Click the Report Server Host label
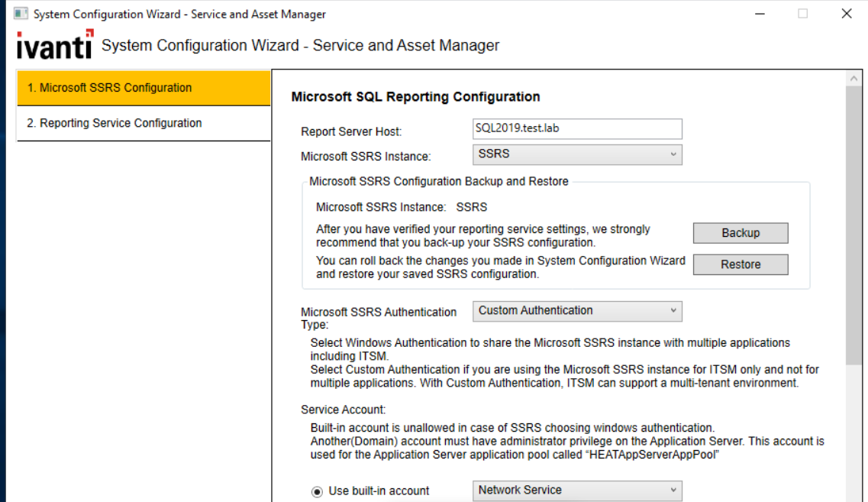This screenshot has width=868, height=502. click(x=351, y=131)
